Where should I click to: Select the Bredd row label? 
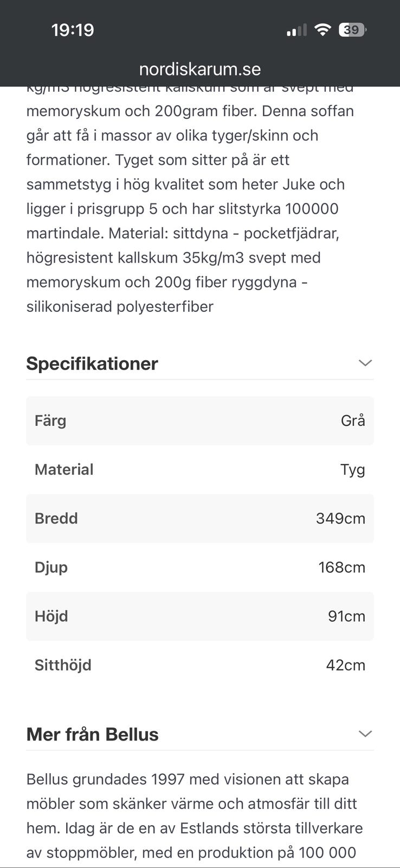[56, 519]
